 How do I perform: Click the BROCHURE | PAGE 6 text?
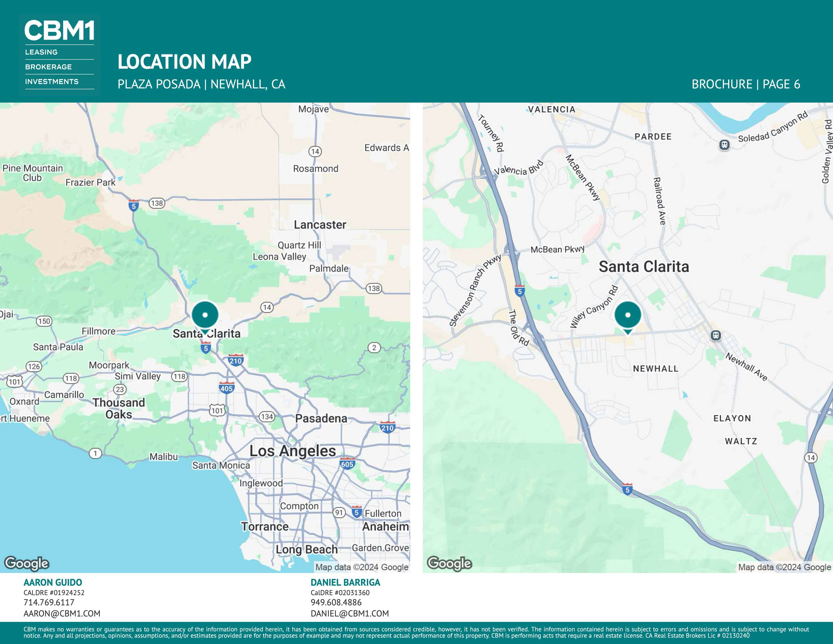click(746, 84)
